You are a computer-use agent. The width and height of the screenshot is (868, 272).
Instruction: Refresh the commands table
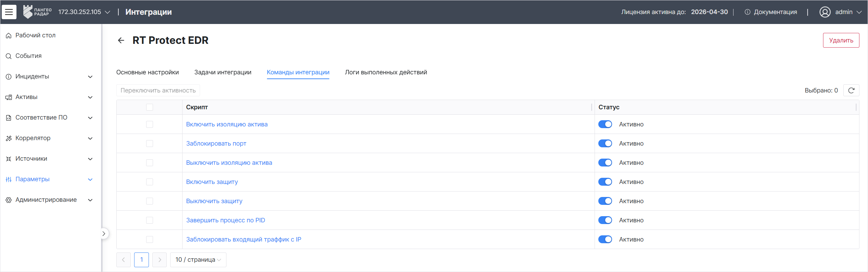(851, 90)
